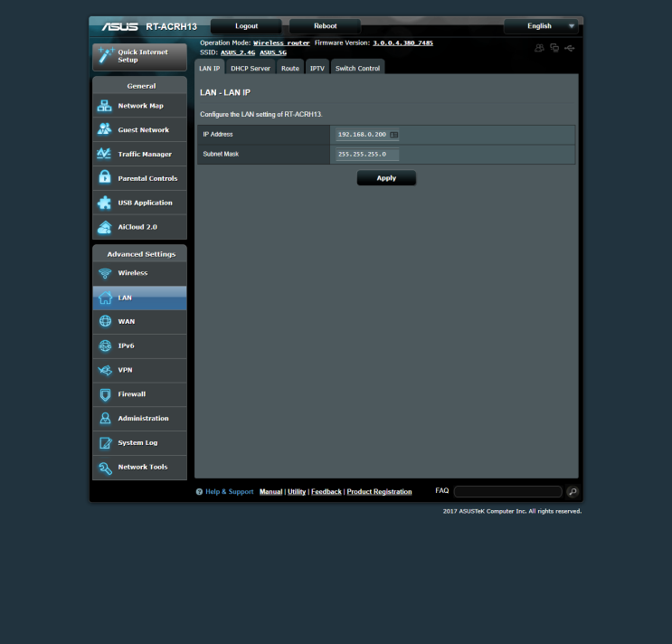Open the Network Map page

(139, 106)
